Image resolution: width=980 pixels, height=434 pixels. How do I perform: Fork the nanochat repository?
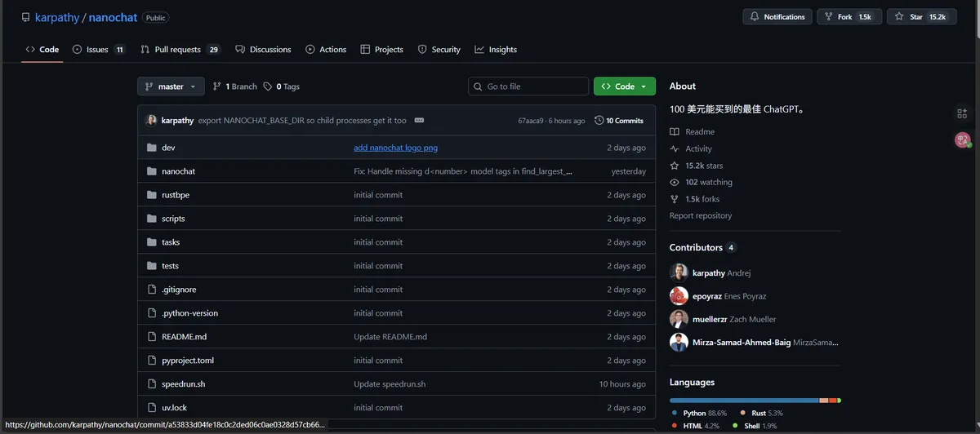coord(849,17)
